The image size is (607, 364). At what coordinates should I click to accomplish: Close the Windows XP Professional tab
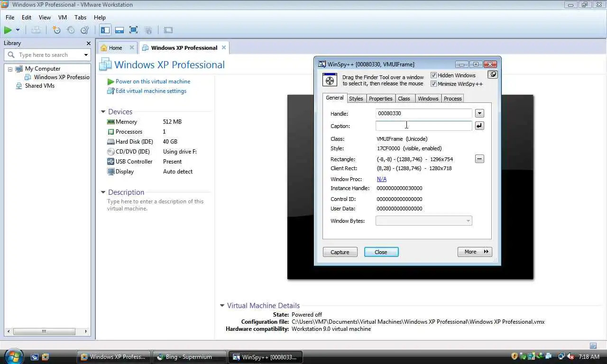tap(224, 48)
